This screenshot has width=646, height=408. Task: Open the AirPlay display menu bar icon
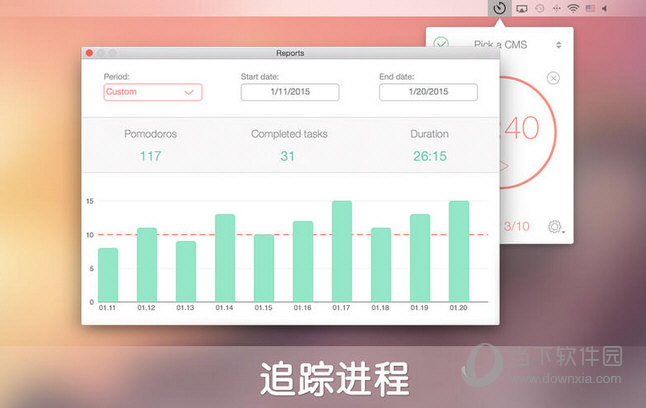coord(522,8)
